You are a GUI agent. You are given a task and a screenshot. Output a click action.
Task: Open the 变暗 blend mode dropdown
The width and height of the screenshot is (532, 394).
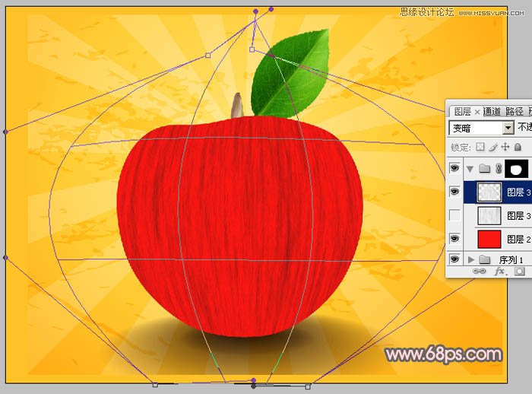pos(481,128)
